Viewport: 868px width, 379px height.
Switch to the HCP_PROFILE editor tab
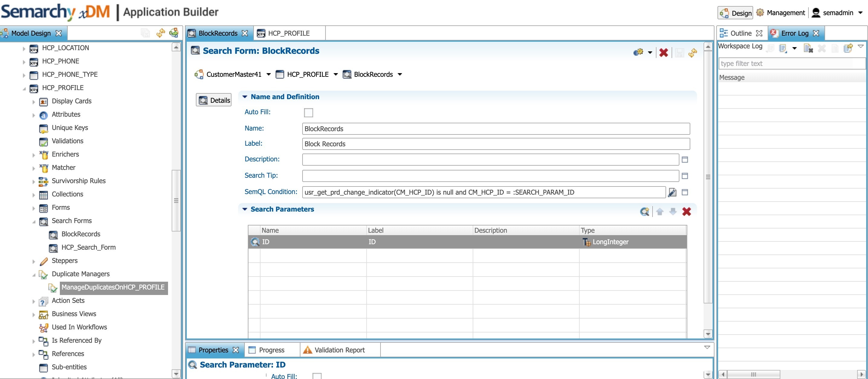point(288,33)
